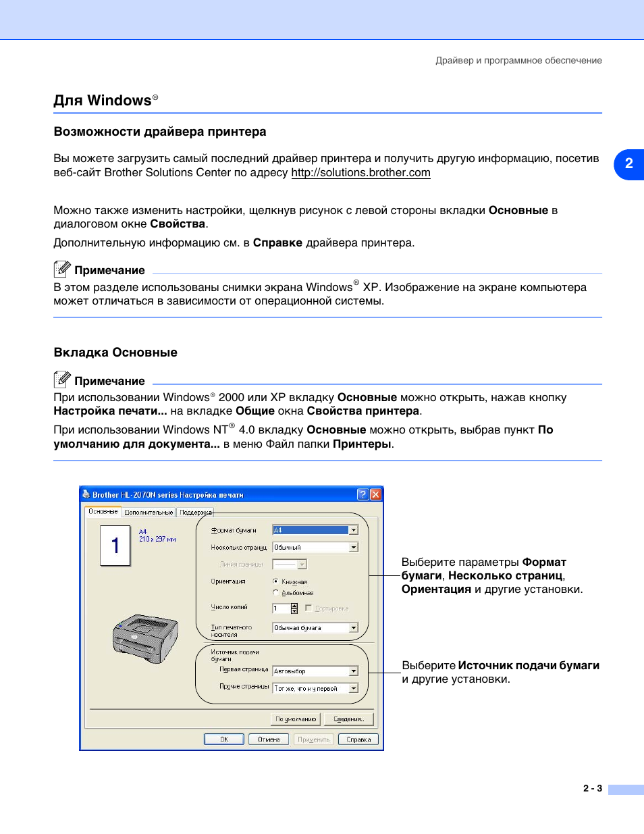
Task: Select Альбомная orientation radio button
Action: (x=275, y=592)
